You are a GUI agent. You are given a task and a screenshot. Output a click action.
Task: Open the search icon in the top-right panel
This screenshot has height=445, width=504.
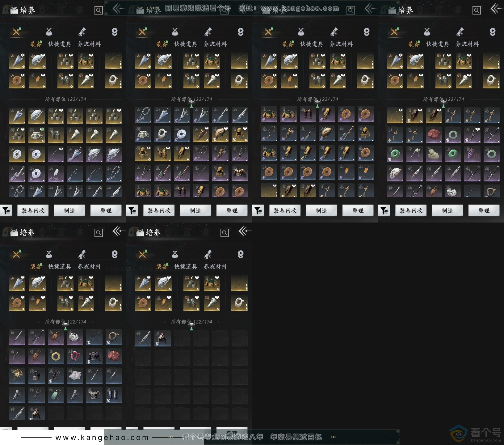(x=477, y=11)
